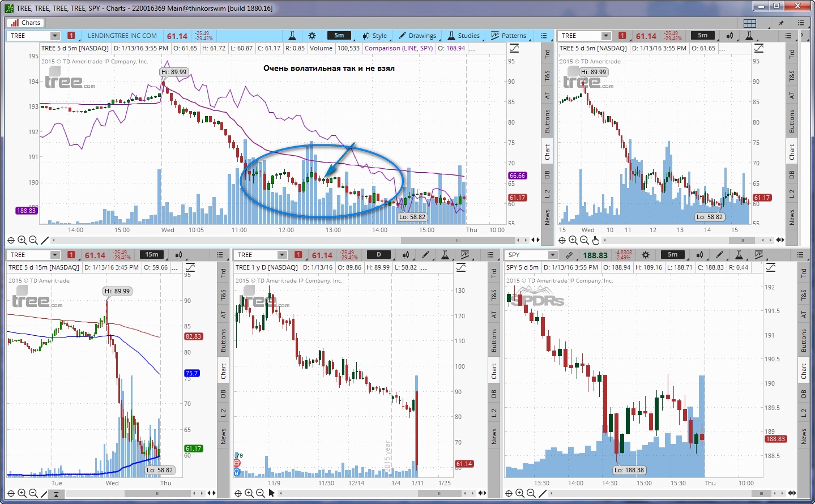Expand the TREE symbol dropdown in bottom-middle chart
The image size is (815, 504).
coord(282,255)
